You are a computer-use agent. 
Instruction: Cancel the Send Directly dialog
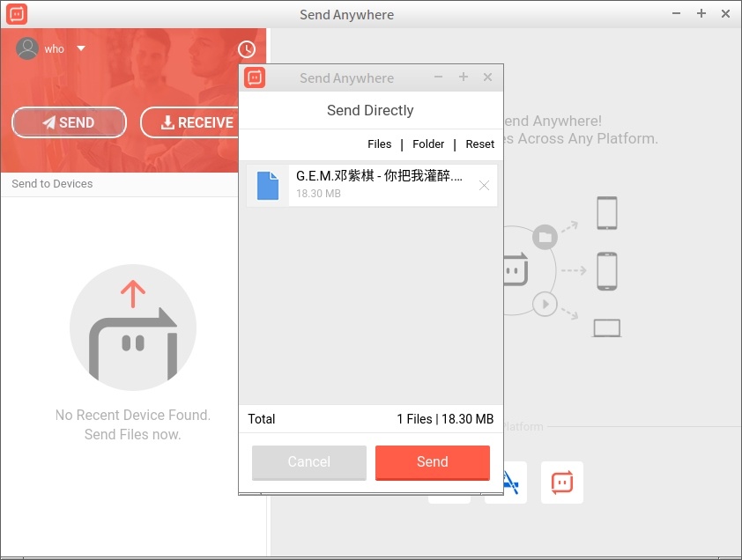(308, 461)
